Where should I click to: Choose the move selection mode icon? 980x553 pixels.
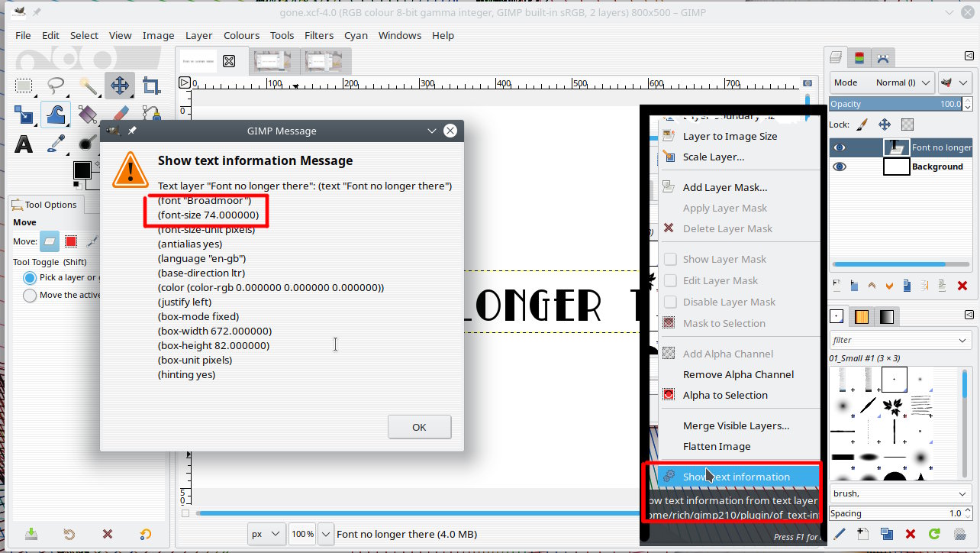(71, 241)
